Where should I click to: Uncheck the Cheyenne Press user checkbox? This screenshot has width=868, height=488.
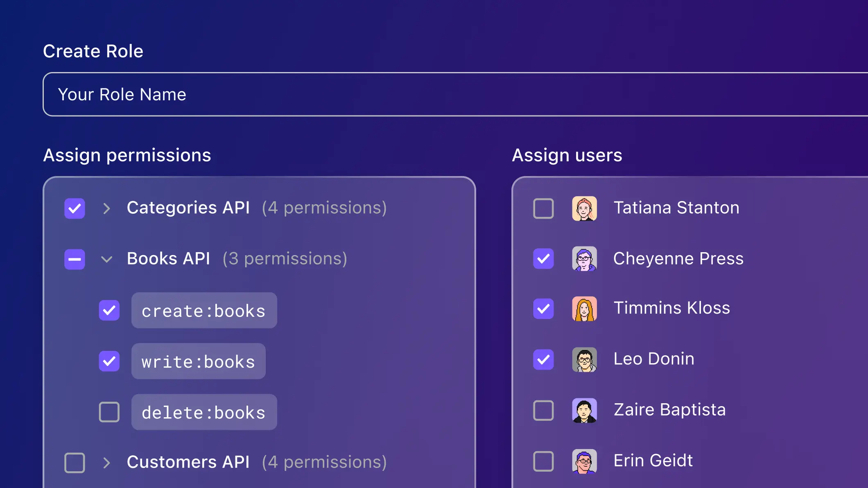click(x=543, y=259)
